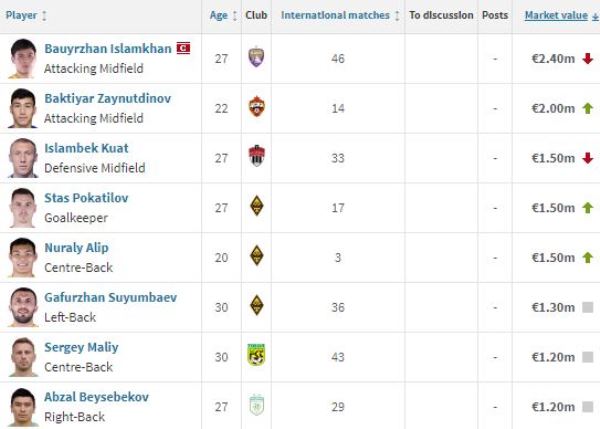Click club crest in Islambek Kuat's row

click(256, 157)
